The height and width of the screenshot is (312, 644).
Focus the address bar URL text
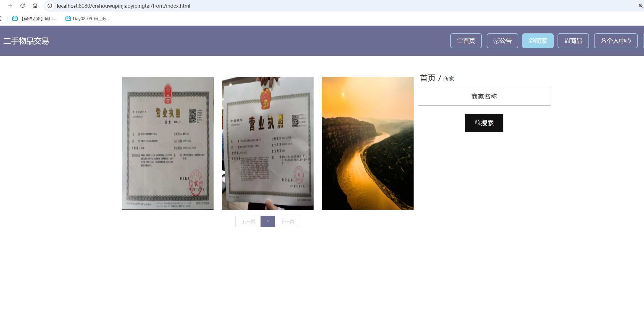pyautogui.click(x=123, y=6)
